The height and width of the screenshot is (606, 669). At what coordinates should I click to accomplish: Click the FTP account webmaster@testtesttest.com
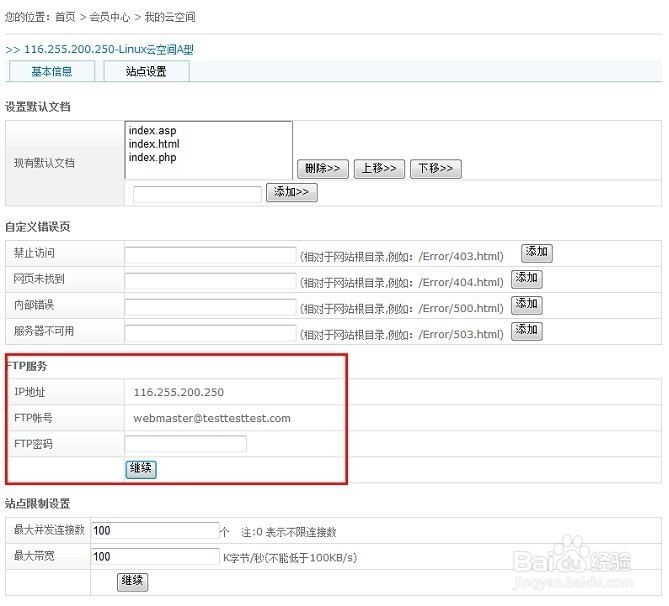(x=212, y=418)
